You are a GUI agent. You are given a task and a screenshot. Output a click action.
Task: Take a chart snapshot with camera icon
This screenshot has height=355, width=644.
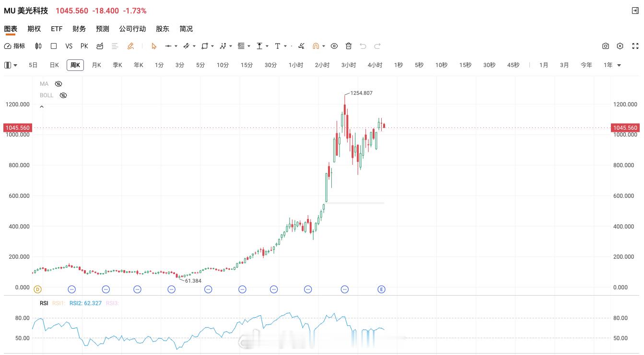606,46
